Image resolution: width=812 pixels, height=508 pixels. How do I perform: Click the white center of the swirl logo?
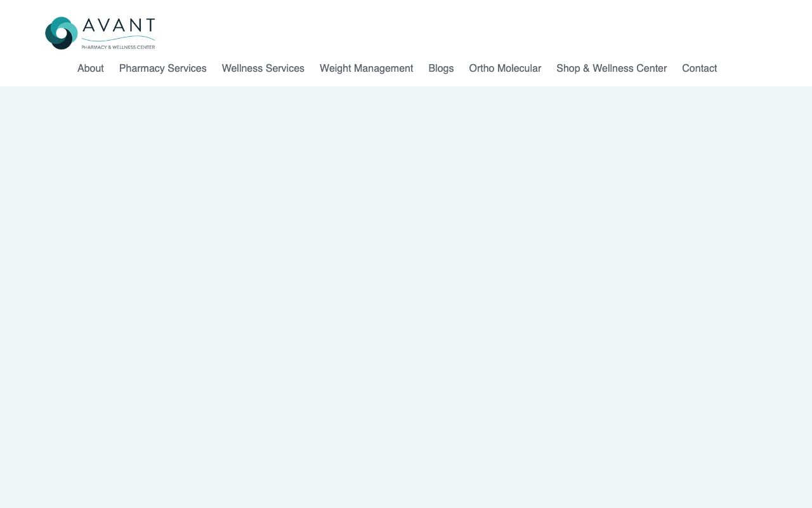coord(62,33)
